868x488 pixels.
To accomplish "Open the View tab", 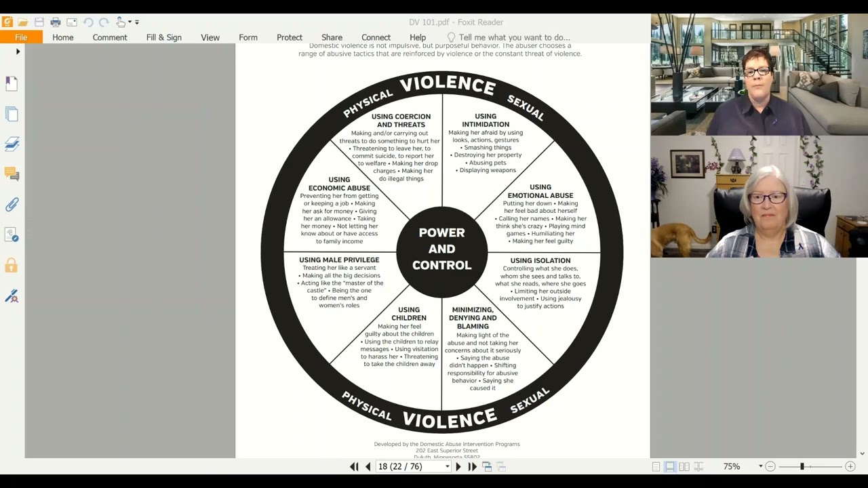I will click(210, 37).
